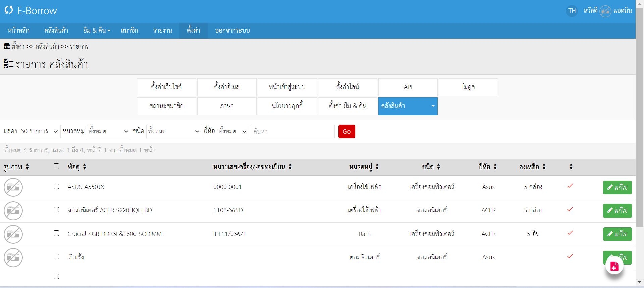Open the ยี่ห้อ filter dropdown
644x288 pixels.
(x=233, y=131)
